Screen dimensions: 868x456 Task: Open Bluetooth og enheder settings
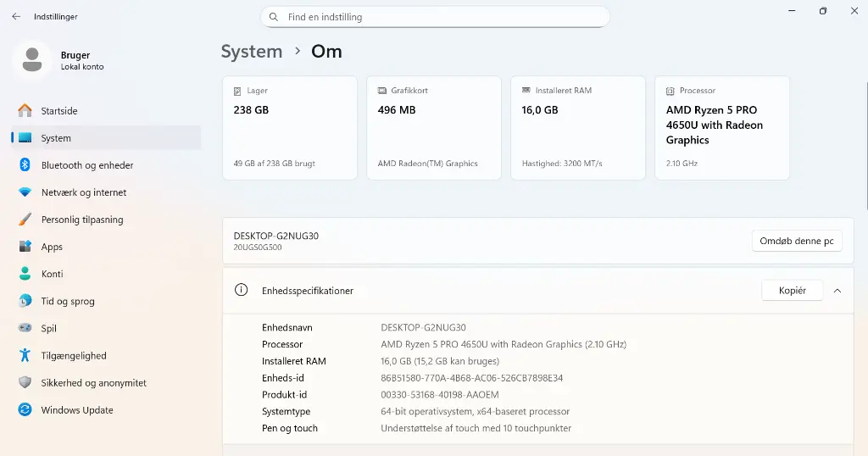(86, 165)
